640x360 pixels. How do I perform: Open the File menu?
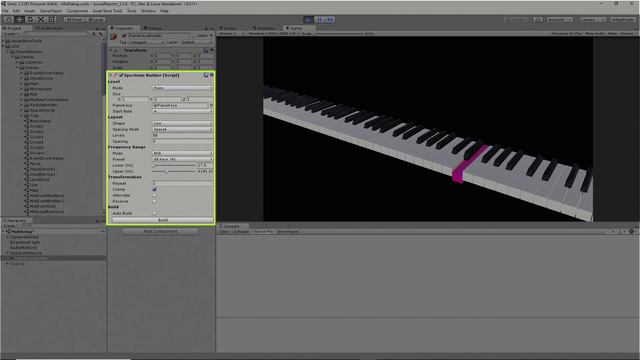5,11
